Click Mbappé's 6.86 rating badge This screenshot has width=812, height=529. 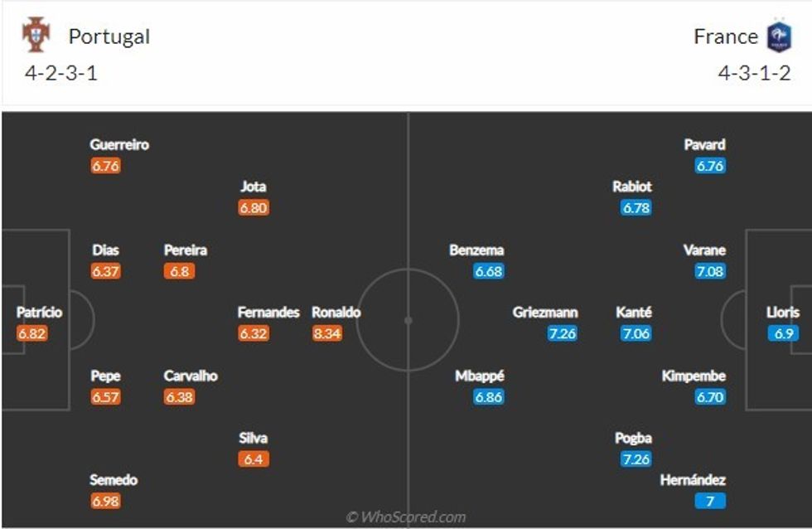coord(489,397)
